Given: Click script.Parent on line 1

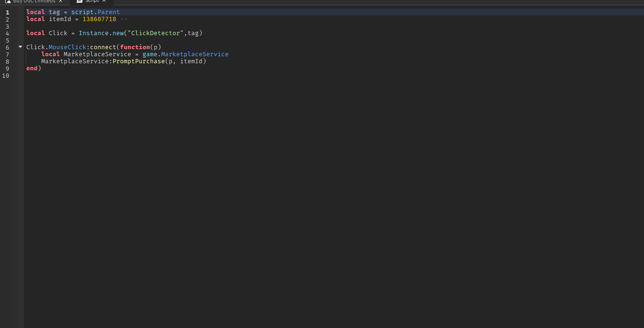Looking at the screenshot, I should coord(95,12).
